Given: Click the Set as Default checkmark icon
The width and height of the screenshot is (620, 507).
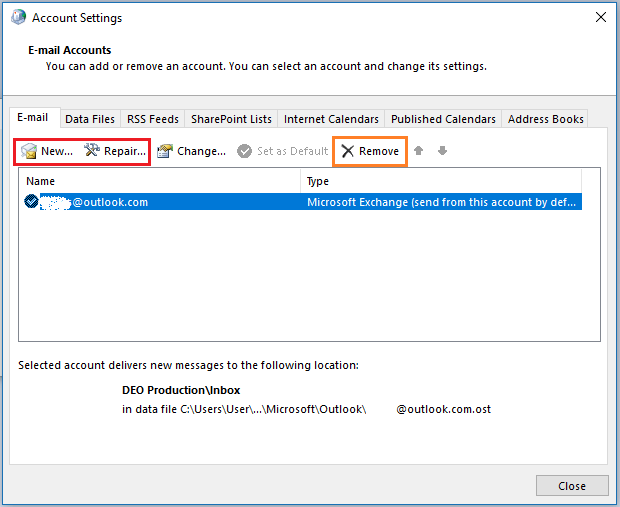Looking at the screenshot, I should point(244,151).
